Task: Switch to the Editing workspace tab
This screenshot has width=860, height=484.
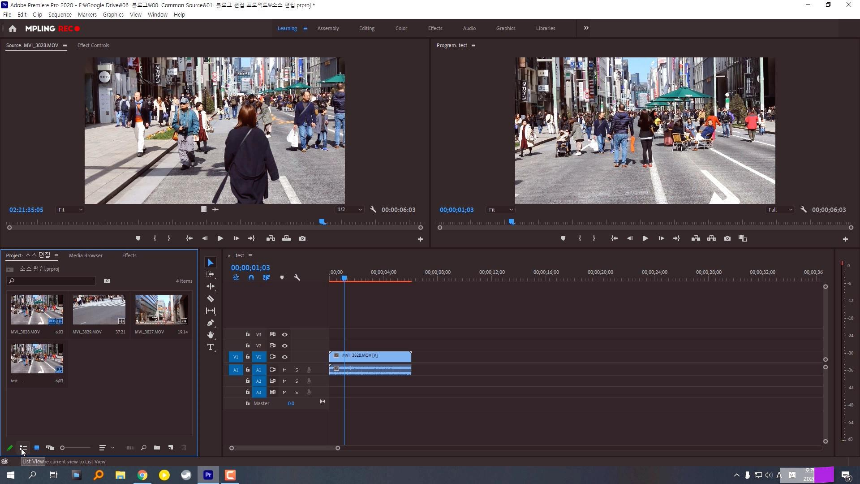Action: 367,28
